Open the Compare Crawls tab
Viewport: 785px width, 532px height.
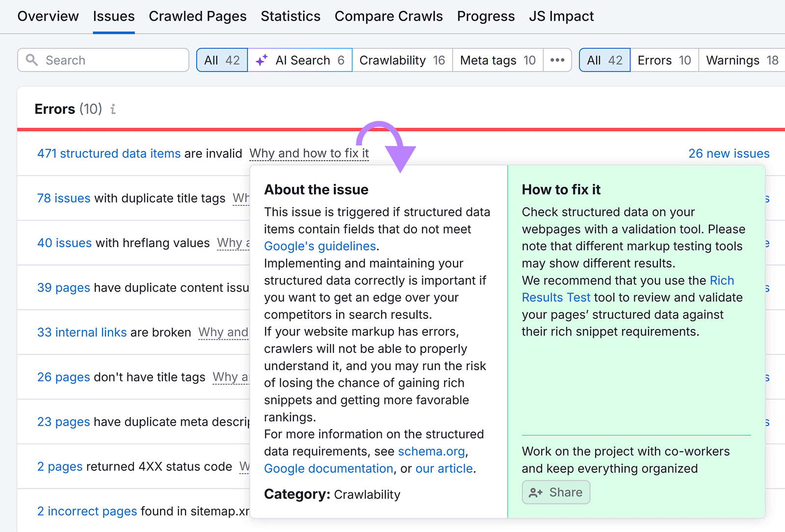coord(389,16)
